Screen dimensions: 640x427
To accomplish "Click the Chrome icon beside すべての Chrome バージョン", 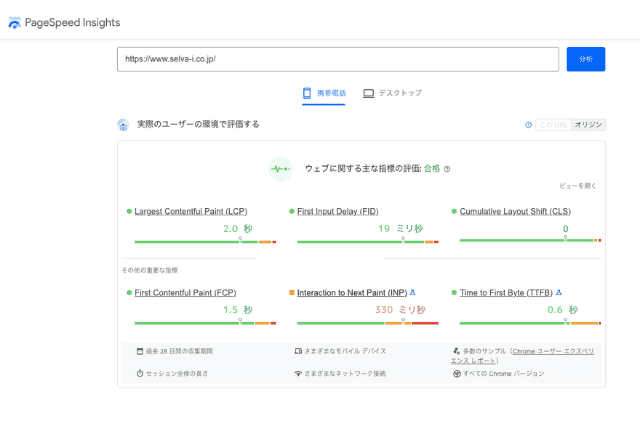I will pyautogui.click(x=457, y=374).
